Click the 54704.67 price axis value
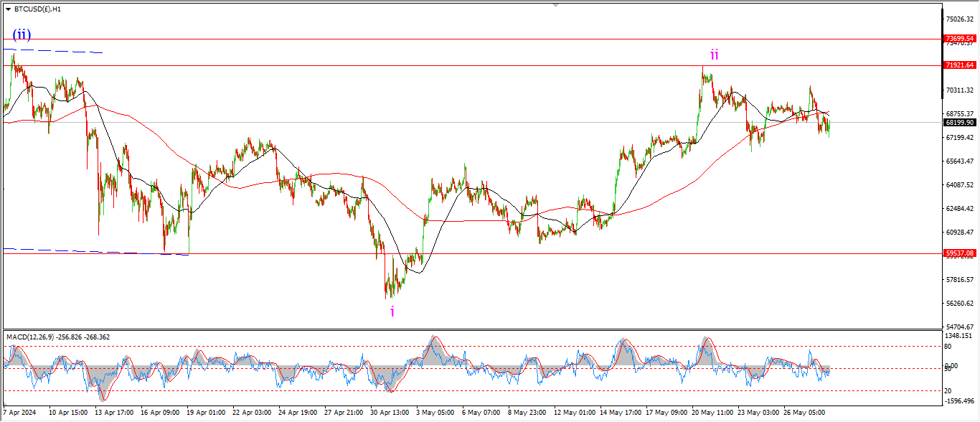 960,327
